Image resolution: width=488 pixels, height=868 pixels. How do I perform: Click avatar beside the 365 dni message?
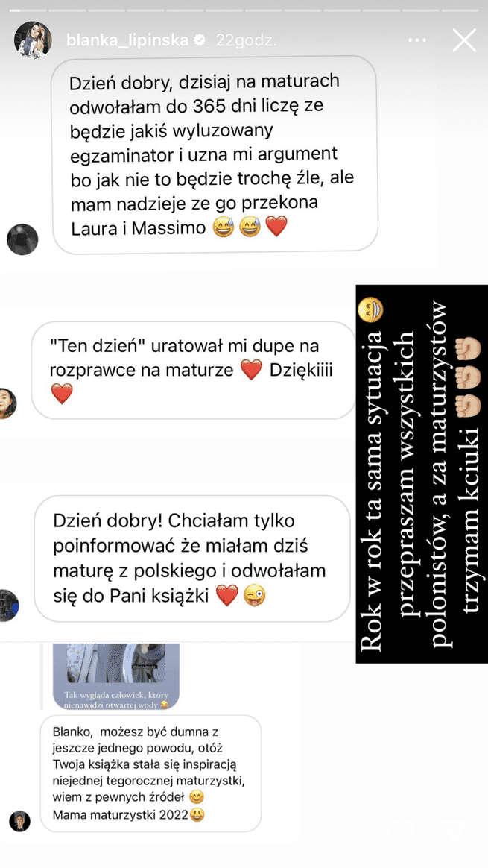[x=22, y=239]
